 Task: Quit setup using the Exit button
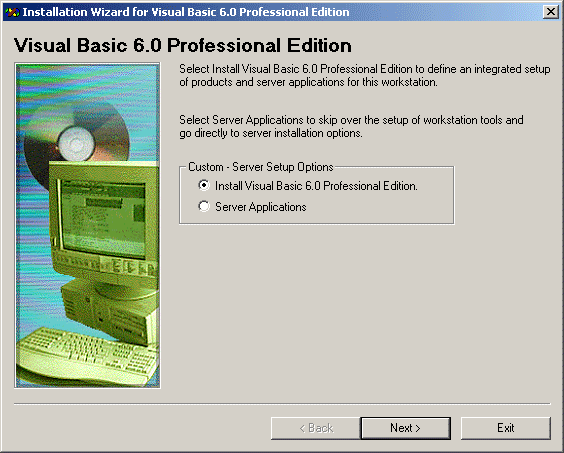[506, 428]
